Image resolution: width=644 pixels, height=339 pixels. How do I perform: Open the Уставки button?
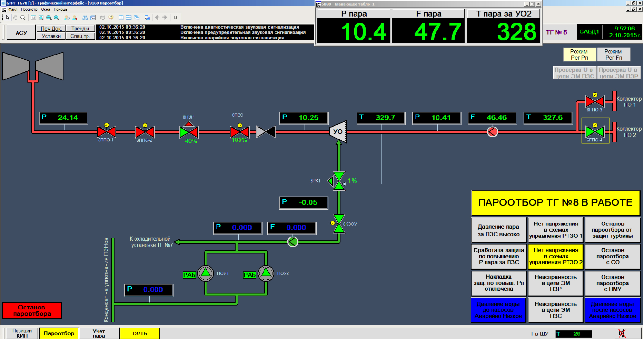51,36
